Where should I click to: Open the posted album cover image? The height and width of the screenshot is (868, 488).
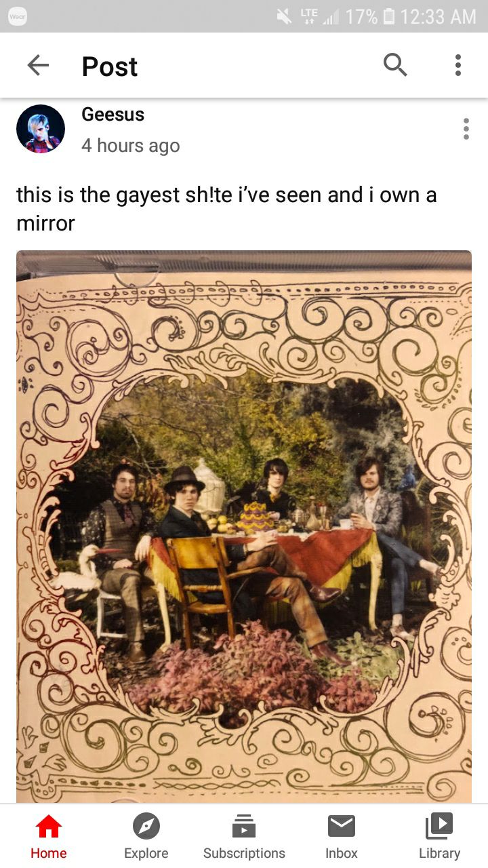coord(244,527)
